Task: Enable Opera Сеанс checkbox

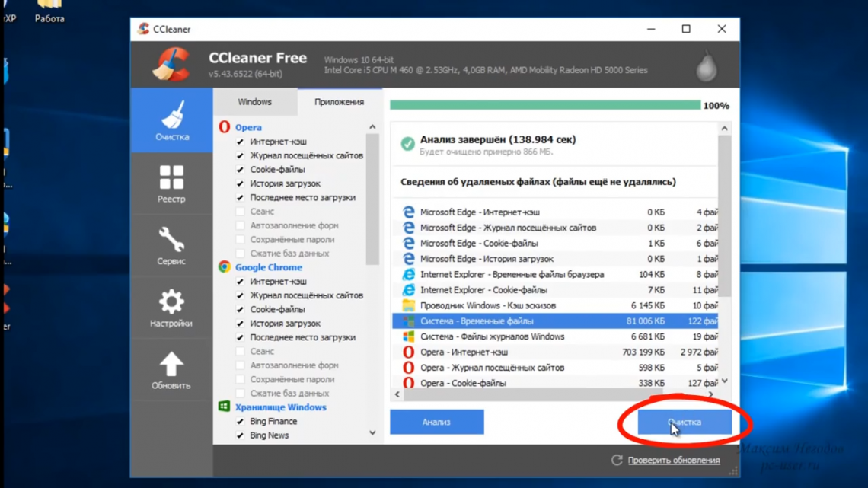Action: click(240, 212)
